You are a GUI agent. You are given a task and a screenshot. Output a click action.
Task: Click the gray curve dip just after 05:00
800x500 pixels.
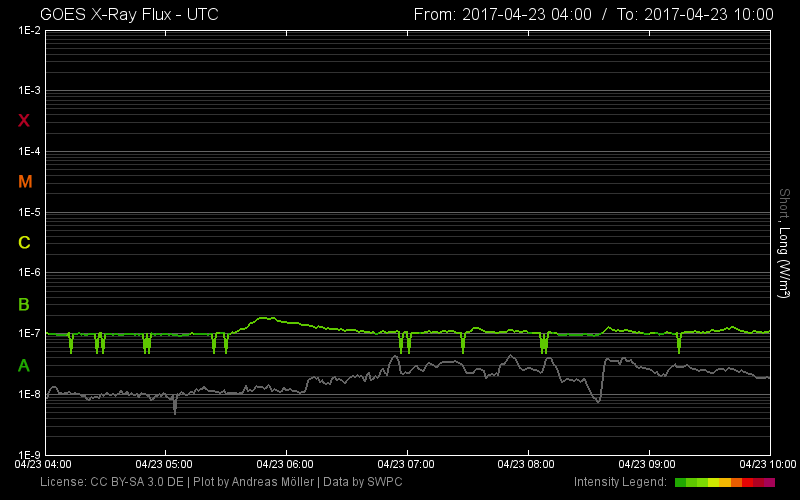[x=175, y=406]
